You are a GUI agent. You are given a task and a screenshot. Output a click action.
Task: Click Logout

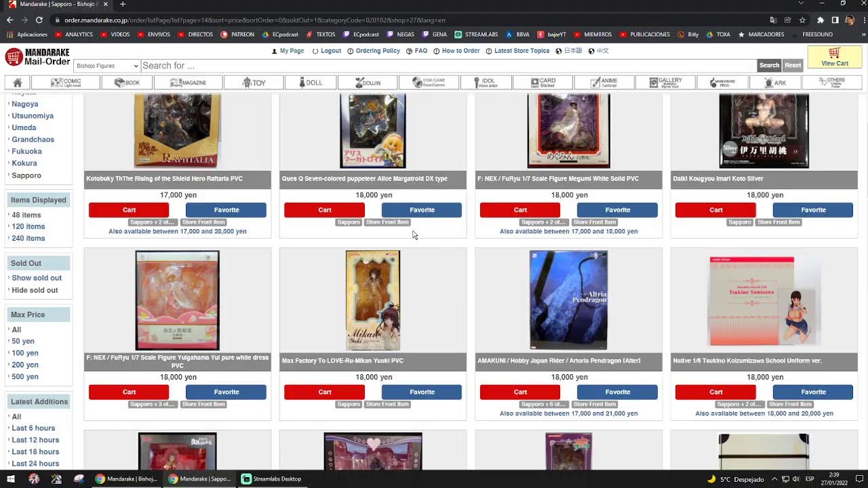point(327,51)
